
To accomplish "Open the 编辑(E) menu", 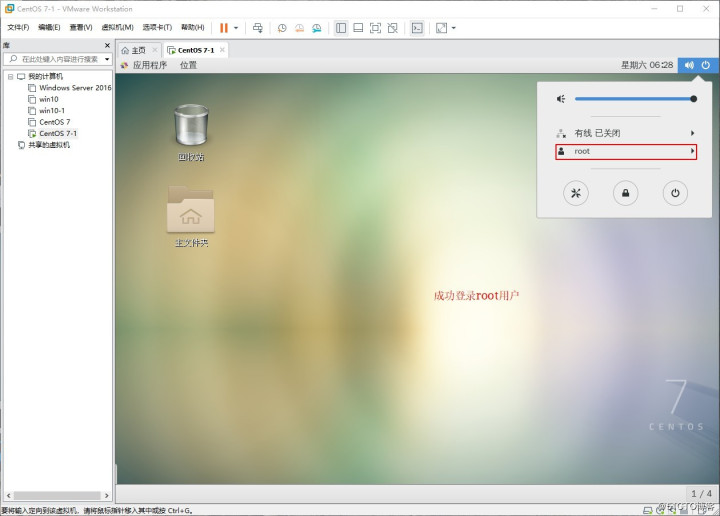I will [x=49, y=28].
